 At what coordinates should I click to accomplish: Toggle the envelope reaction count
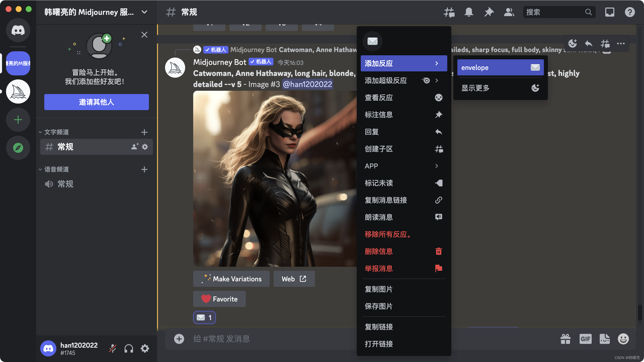tap(204, 318)
